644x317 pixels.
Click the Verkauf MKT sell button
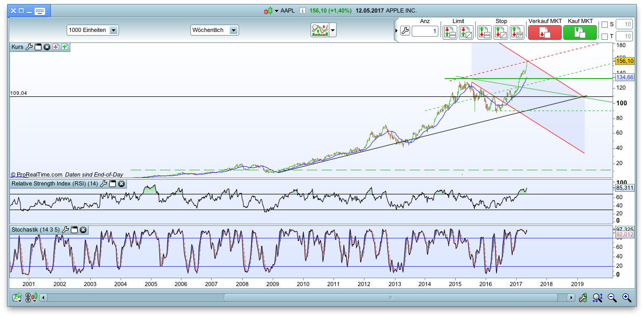click(544, 32)
